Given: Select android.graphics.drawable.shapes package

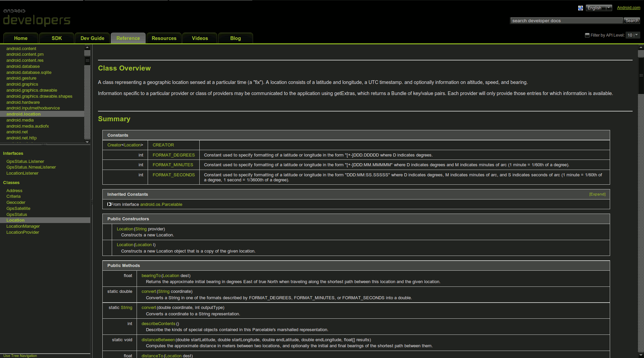Looking at the screenshot, I should tap(39, 96).
